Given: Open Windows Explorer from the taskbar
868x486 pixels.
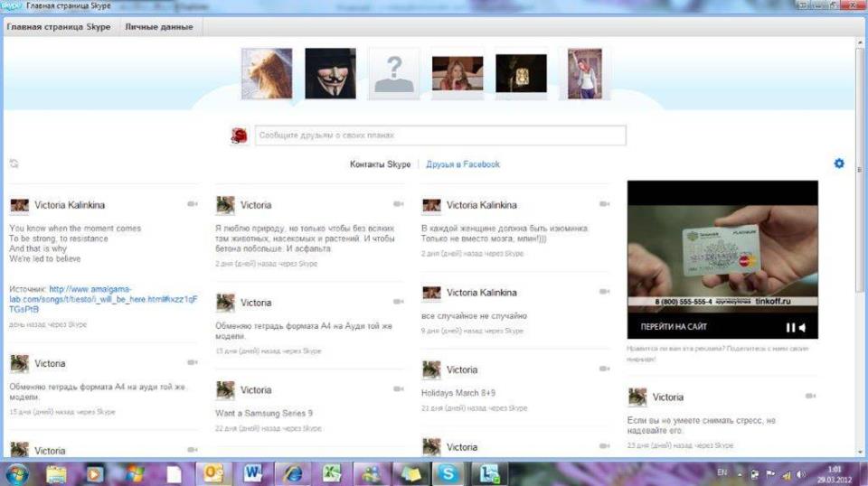Looking at the screenshot, I should [x=56, y=474].
